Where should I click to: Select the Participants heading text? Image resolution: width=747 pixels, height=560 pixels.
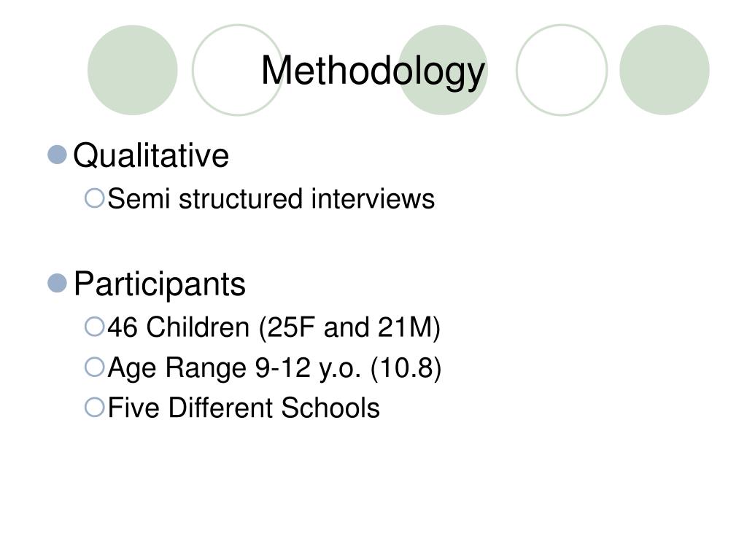(160, 285)
